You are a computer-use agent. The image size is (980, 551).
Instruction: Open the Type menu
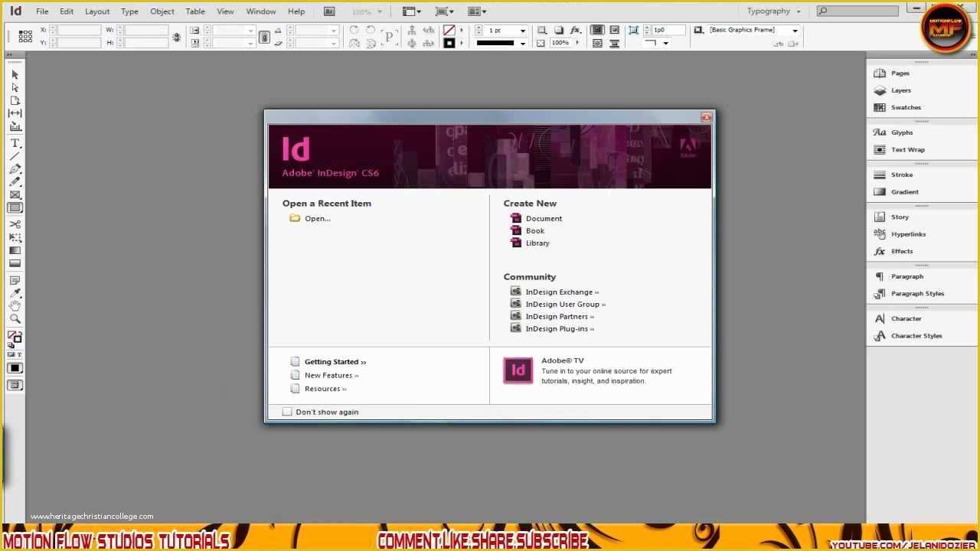129,11
